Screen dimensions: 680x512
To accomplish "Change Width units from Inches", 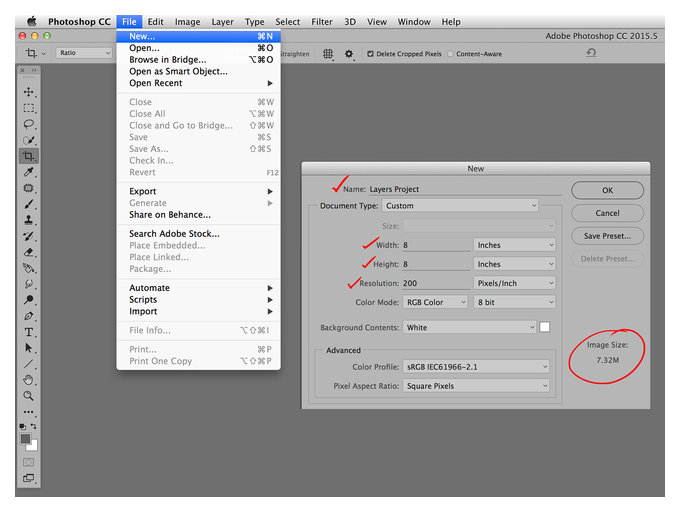I will click(514, 245).
